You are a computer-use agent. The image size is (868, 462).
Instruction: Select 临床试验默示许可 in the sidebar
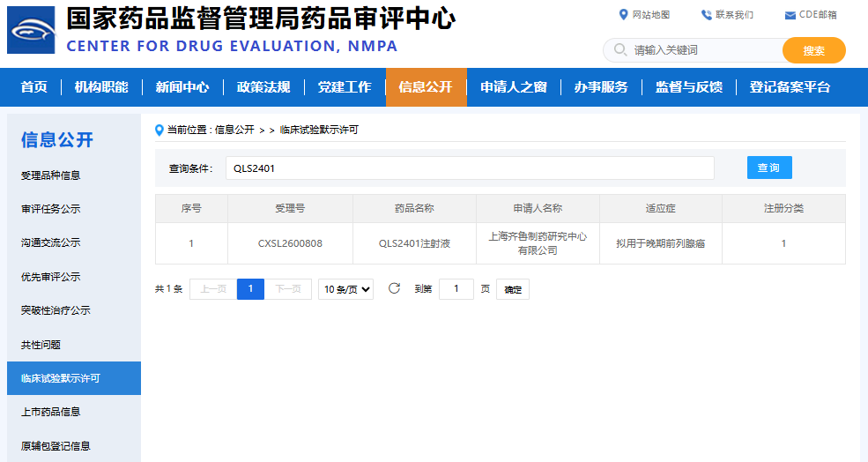tap(74, 378)
